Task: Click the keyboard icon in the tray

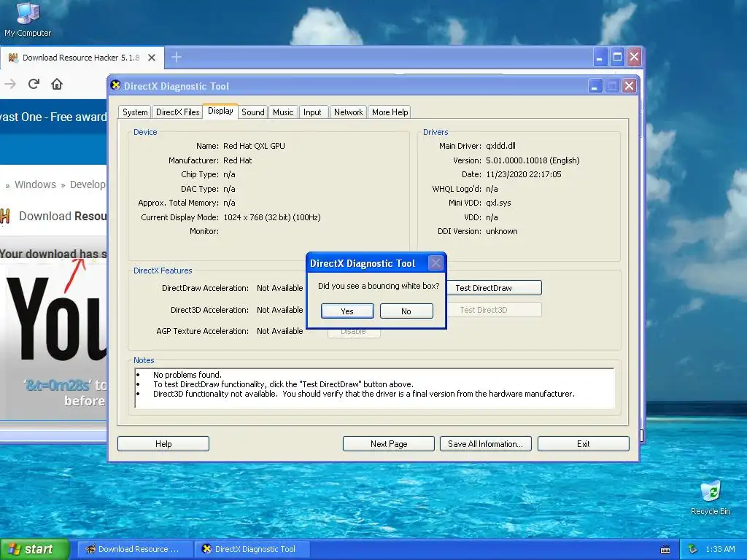Action: [x=665, y=550]
